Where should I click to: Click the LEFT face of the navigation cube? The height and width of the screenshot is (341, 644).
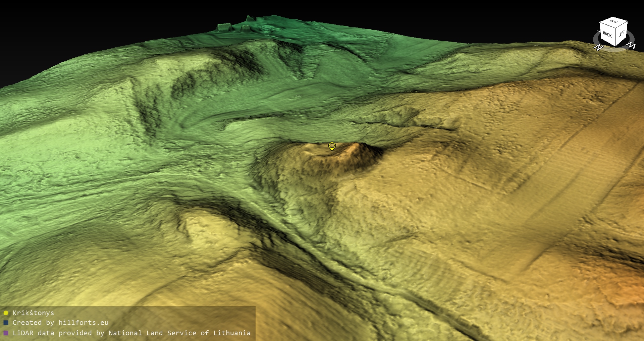621,33
